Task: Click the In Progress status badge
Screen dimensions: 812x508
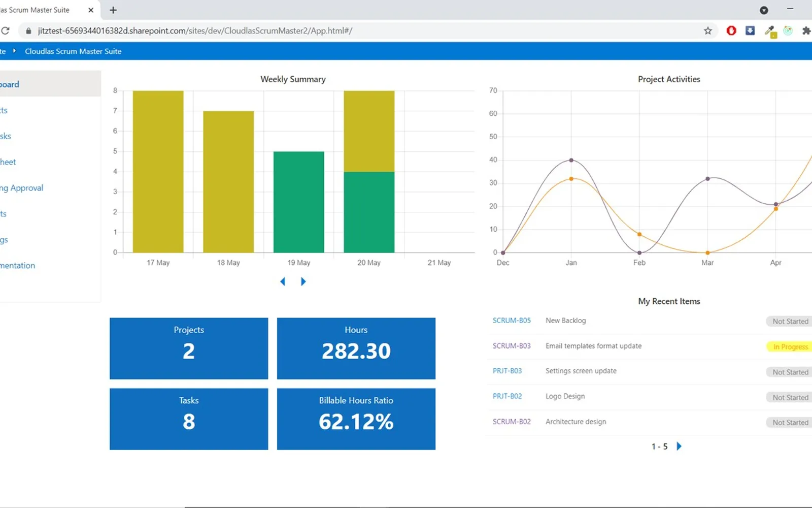Action: [790, 347]
